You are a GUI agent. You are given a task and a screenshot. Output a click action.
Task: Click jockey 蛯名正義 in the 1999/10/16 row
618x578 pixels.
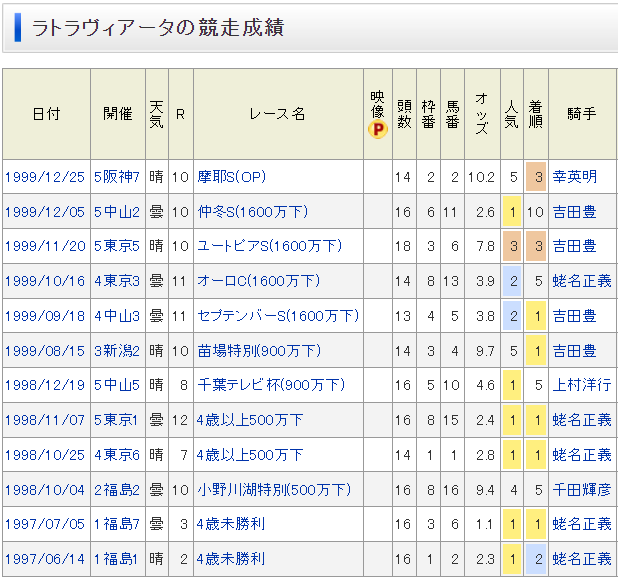point(581,281)
